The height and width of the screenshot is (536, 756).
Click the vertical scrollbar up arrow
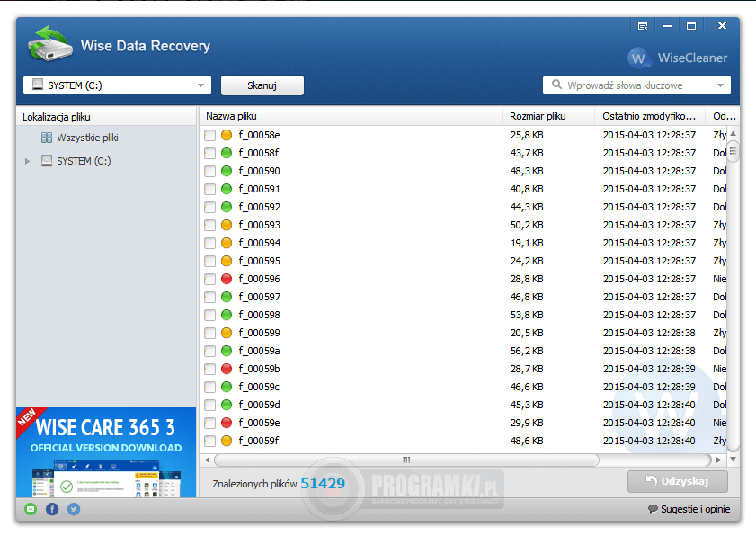point(733,134)
